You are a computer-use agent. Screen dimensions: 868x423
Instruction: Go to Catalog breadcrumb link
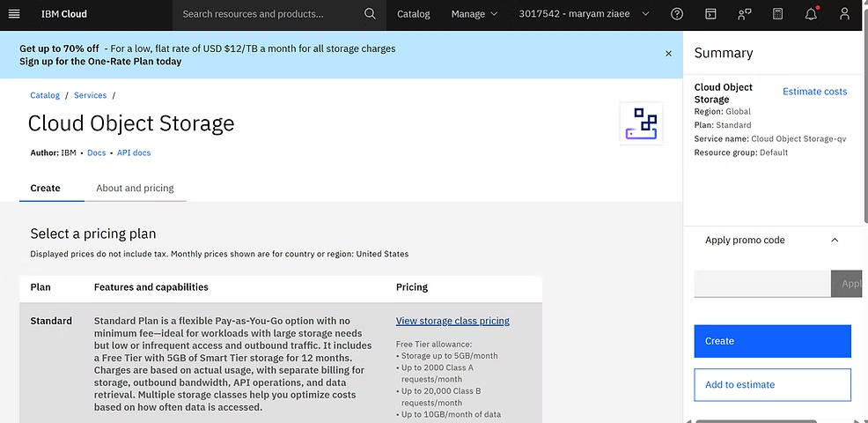(x=45, y=95)
